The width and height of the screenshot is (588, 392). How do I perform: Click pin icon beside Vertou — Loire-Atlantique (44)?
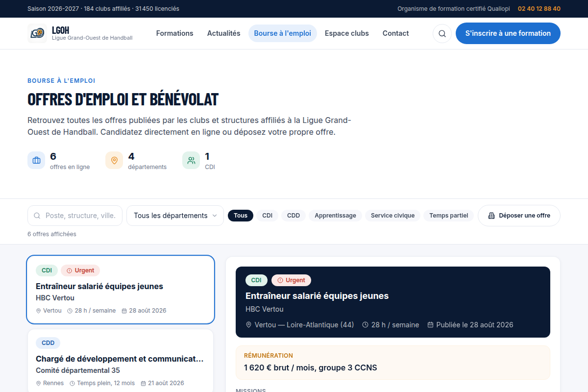248,325
